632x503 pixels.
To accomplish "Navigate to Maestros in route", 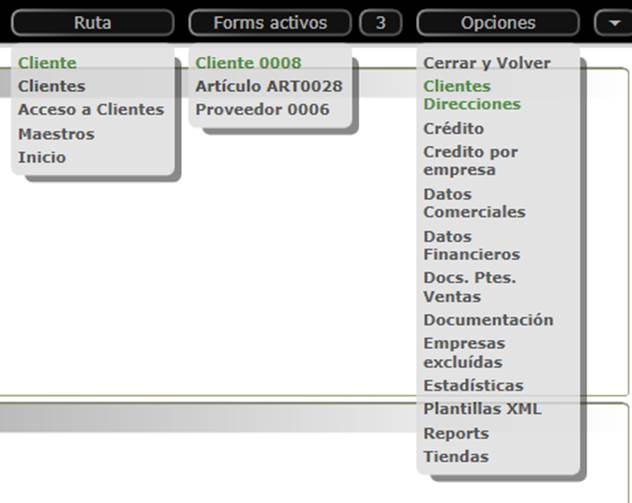I will (x=56, y=134).
